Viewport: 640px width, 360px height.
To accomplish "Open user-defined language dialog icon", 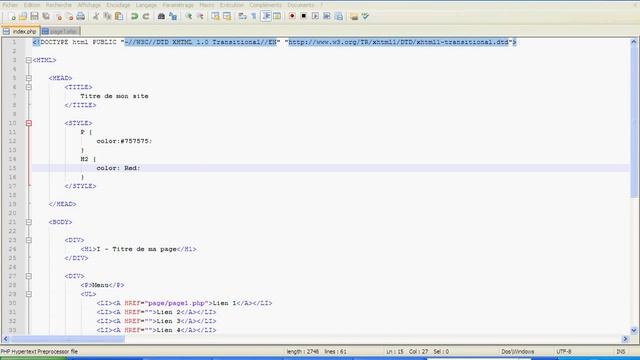I will 277,16.
